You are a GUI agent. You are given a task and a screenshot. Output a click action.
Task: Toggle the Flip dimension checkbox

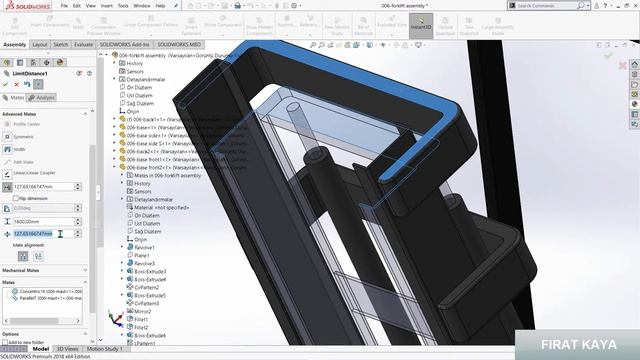pyautogui.click(x=16, y=198)
